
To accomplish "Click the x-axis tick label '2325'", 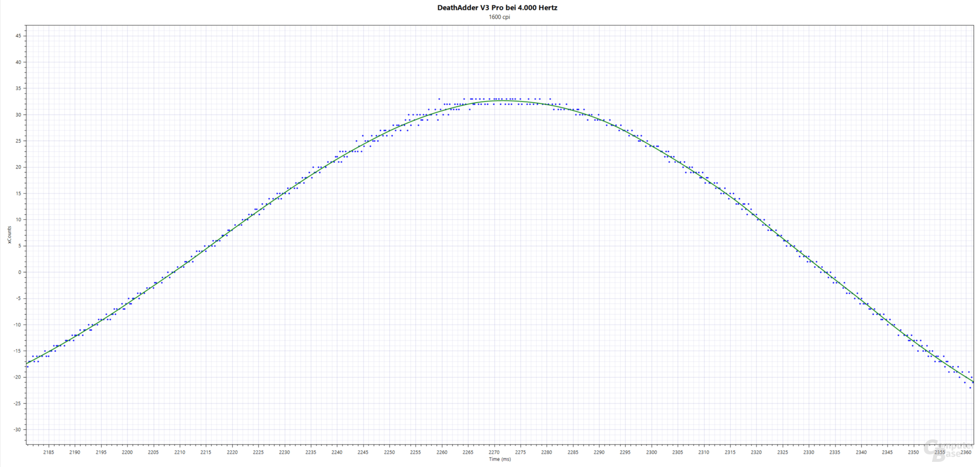I will [782, 452].
